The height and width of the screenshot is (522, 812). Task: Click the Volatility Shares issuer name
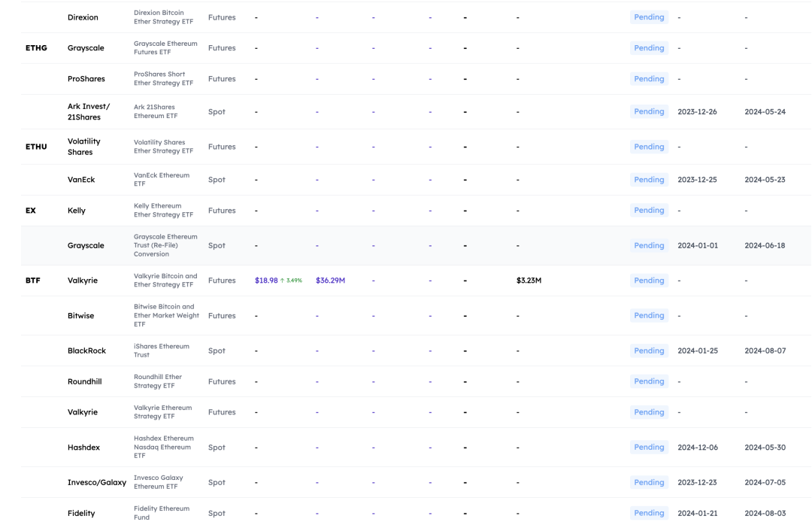click(x=84, y=147)
